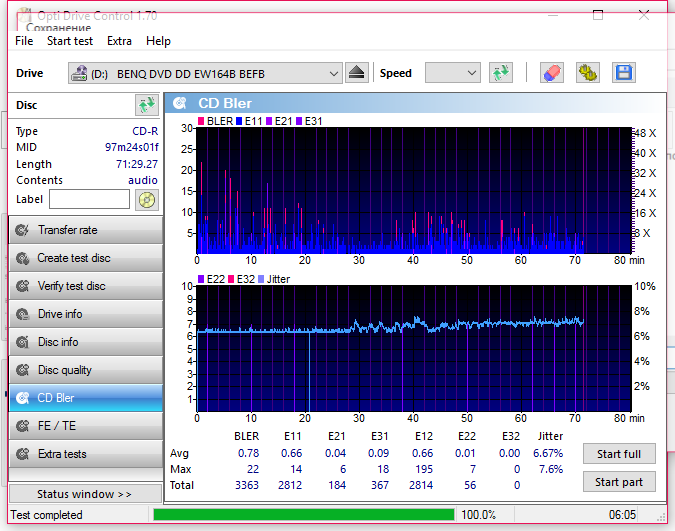The image size is (675, 531).
Task: Refresh disc info in Disc panel
Action: click(147, 105)
